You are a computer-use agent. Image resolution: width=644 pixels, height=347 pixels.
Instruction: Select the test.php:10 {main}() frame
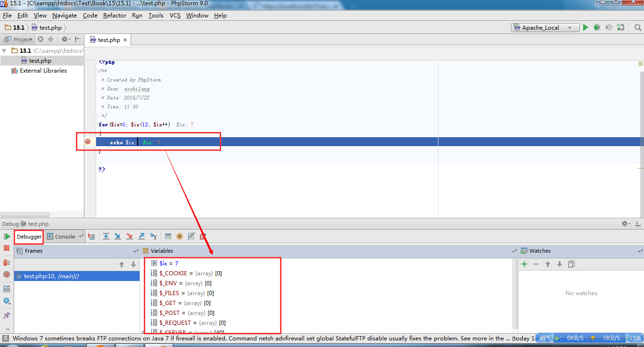click(77, 276)
